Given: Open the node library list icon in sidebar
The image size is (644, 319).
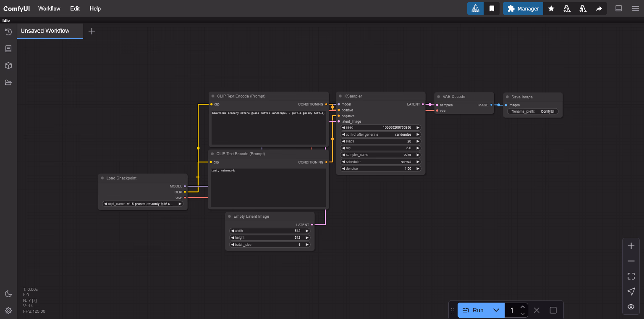Looking at the screenshot, I should 8,48.
